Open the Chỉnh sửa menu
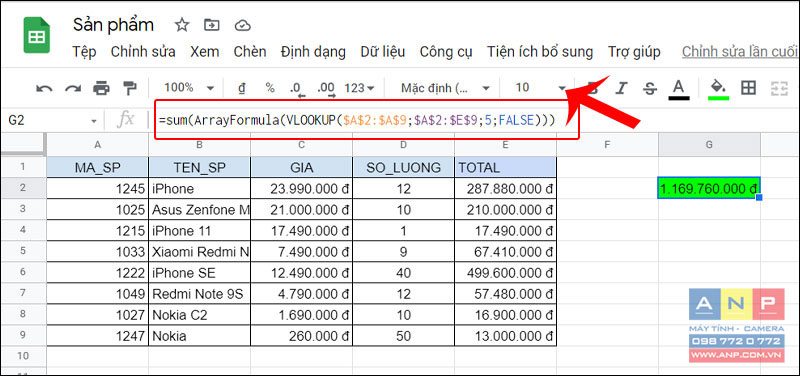Image resolution: width=800 pixels, height=376 pixels. [x=143, y=52]
